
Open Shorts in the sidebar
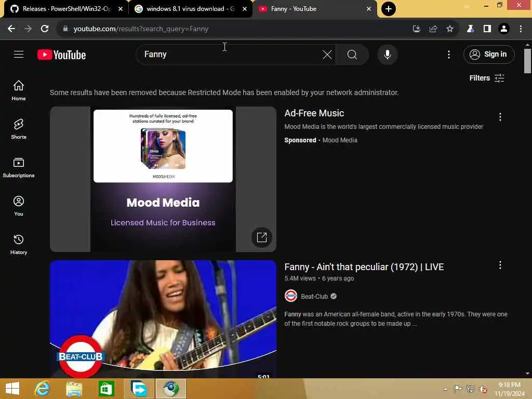point(19,129)
